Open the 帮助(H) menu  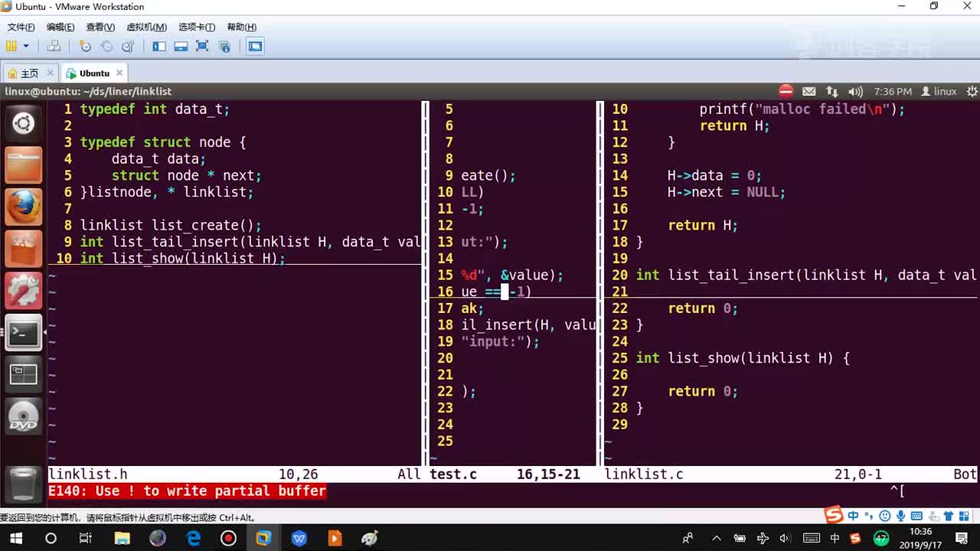[241, 27]
